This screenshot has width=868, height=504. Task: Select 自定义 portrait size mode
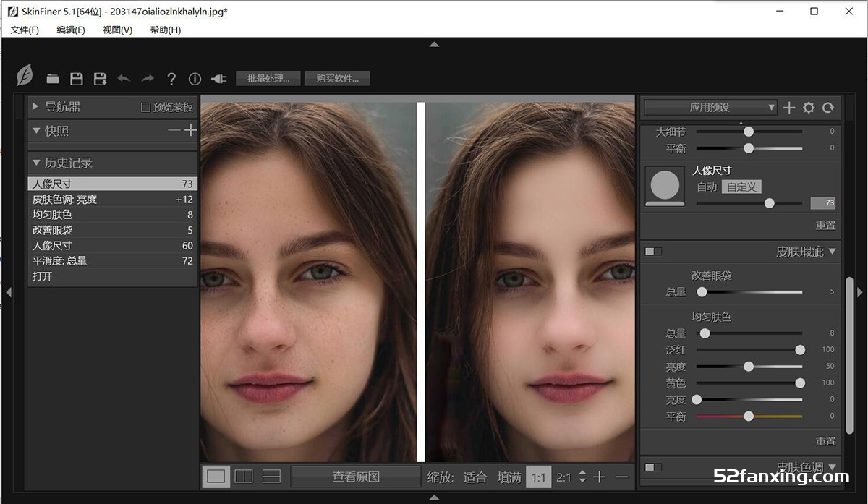coord(741,187)
